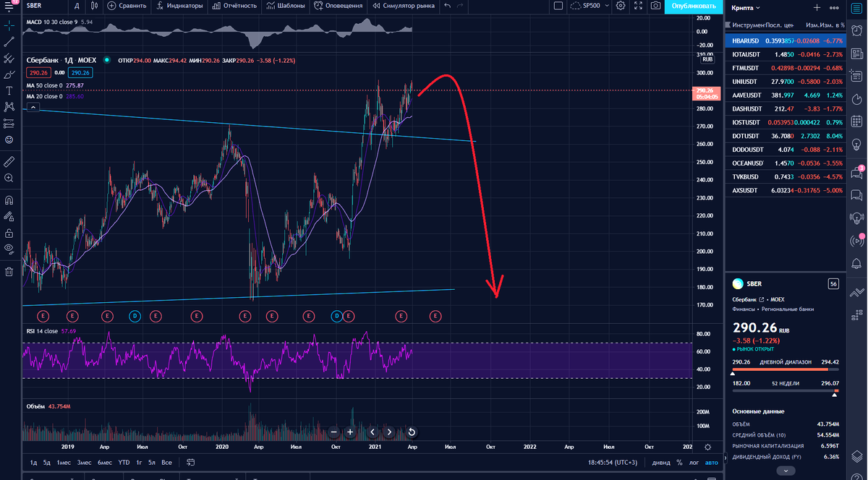Viewport: 868px width, 480px height.
Task: Open the go-to-date calendar icon
Action: 190,462
